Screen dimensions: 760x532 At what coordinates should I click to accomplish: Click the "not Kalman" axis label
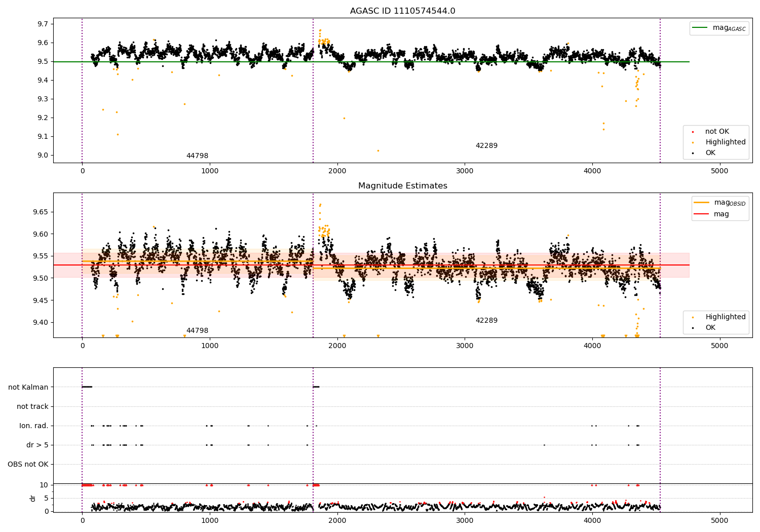(28, 387)
